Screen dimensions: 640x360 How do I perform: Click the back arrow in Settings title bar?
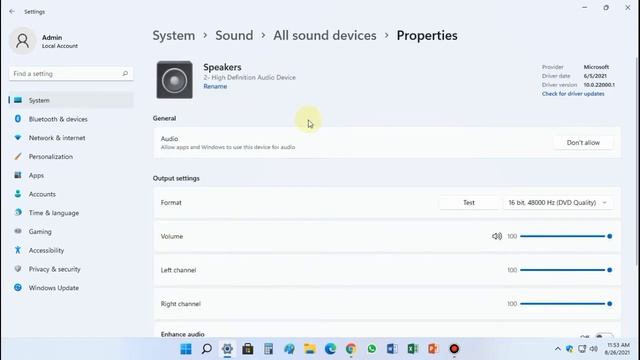[x=12, y=11]
